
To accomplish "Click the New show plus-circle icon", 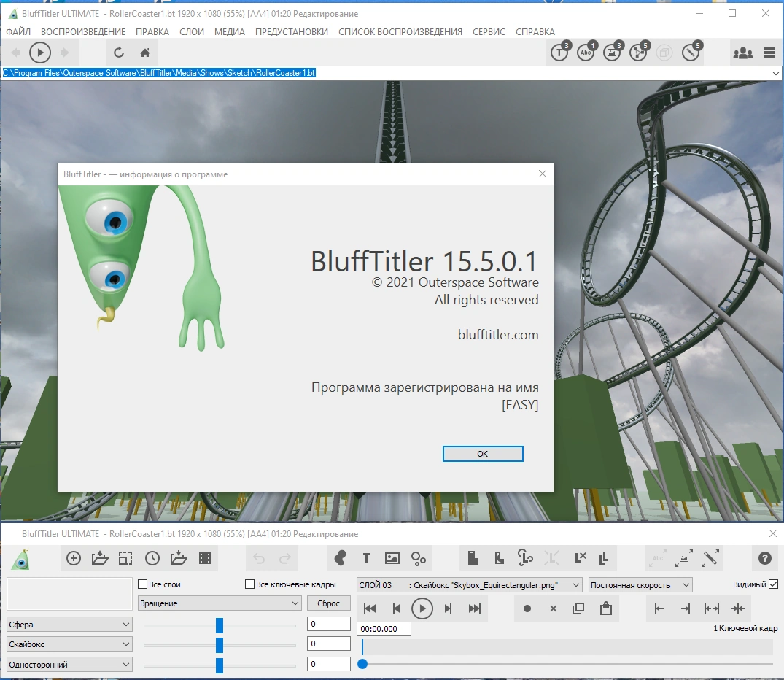I will 74,558.
